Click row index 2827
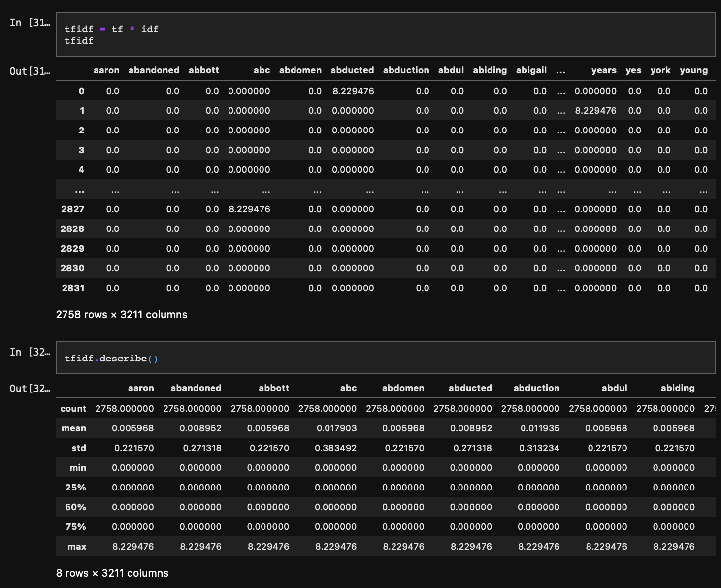721x588 pixels. point(72,209)
